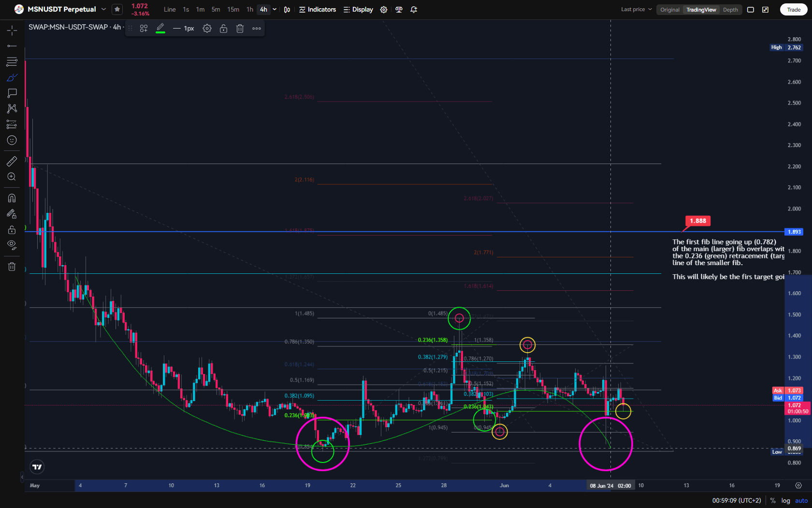This screenshot has width=812, height=508.
Task: Click the alert bell icon in top bar
Action: click(x=414, y=10)
